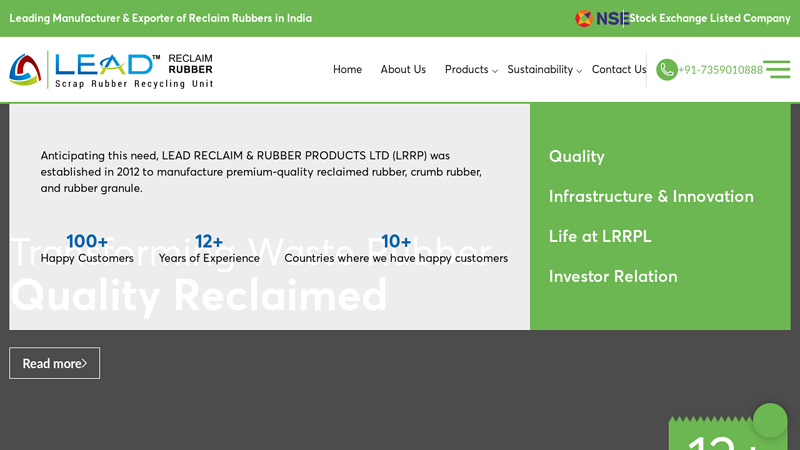Image resolution: width=800 pixels, height=450 pixels.
Task: Click the 12+ Years of Experience stat
Action: tap(209, 248)
